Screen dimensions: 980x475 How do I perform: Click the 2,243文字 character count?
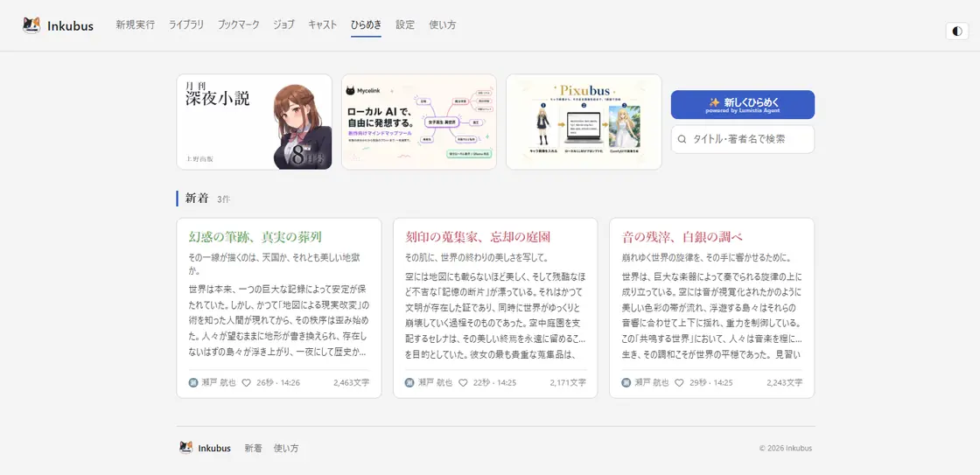click(784, 382)
